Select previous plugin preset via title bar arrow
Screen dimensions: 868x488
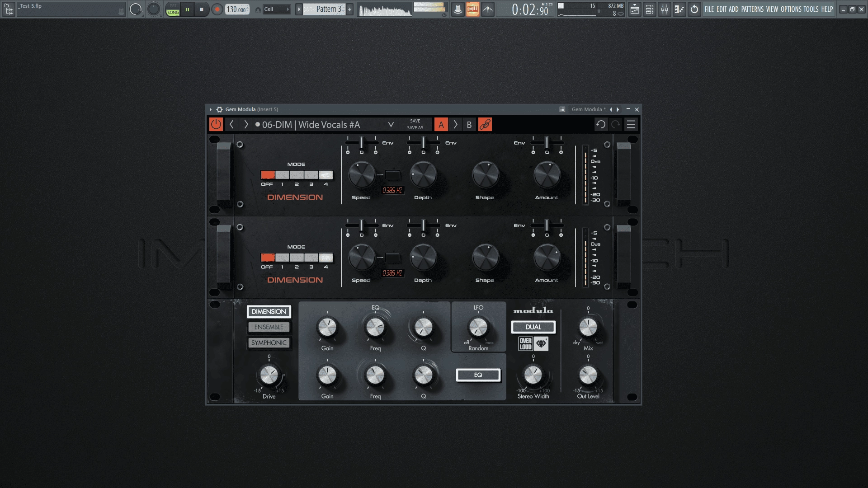[x=611, y=109]
